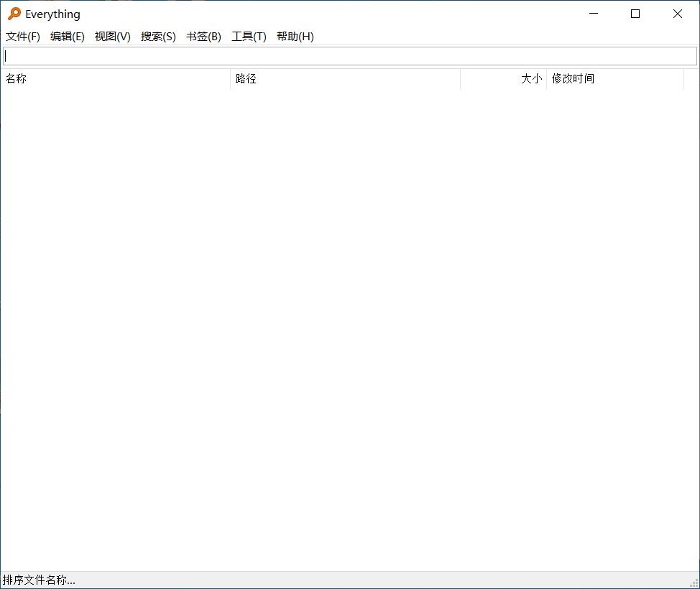
Task: Click the 排序文件名称... status bar text
Action: [x=39, y=580]
